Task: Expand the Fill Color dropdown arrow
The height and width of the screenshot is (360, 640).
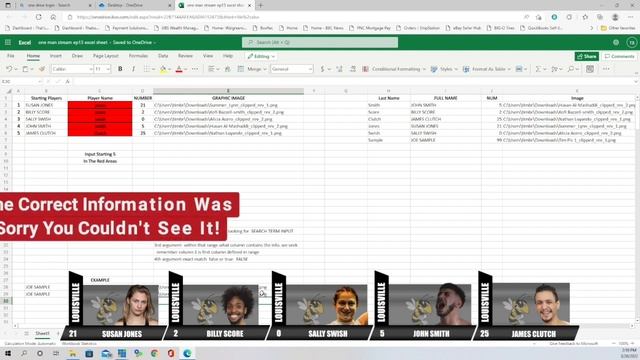Action: pos(169,69)
